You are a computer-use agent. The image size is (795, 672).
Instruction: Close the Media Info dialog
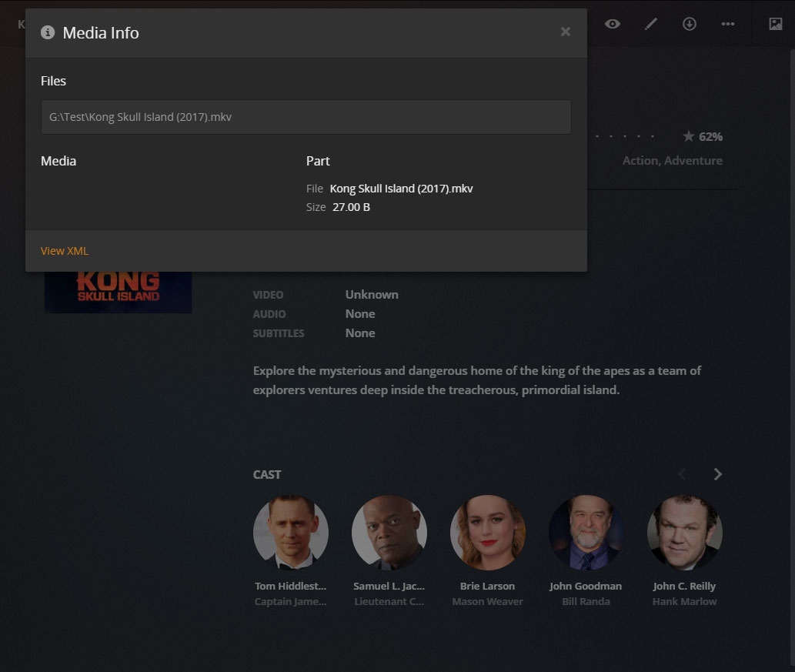(566, 32)
